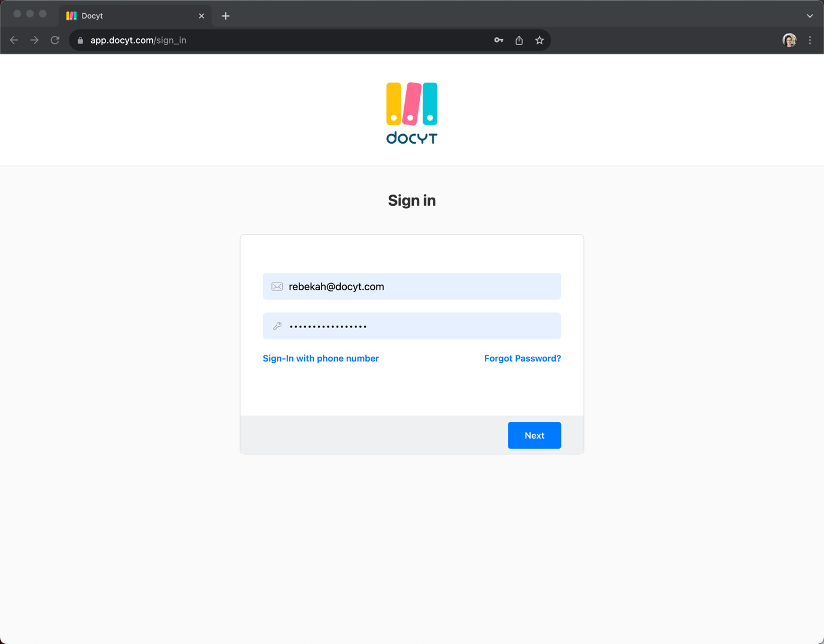
Task: Close the Docyt tab
Action: click(x=201, y=16)
